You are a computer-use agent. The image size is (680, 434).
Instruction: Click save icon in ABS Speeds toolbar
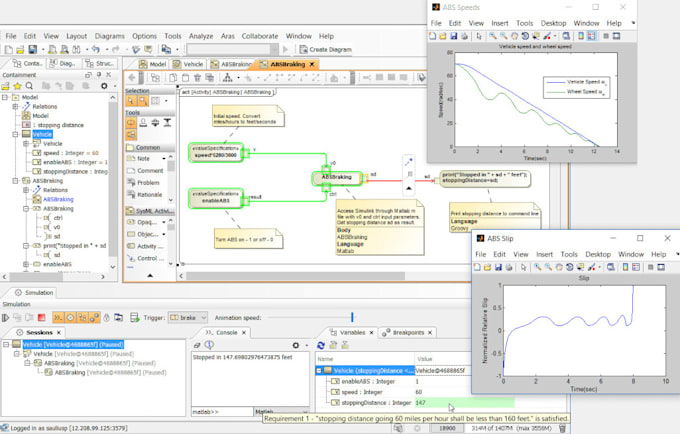coord(453,36)
